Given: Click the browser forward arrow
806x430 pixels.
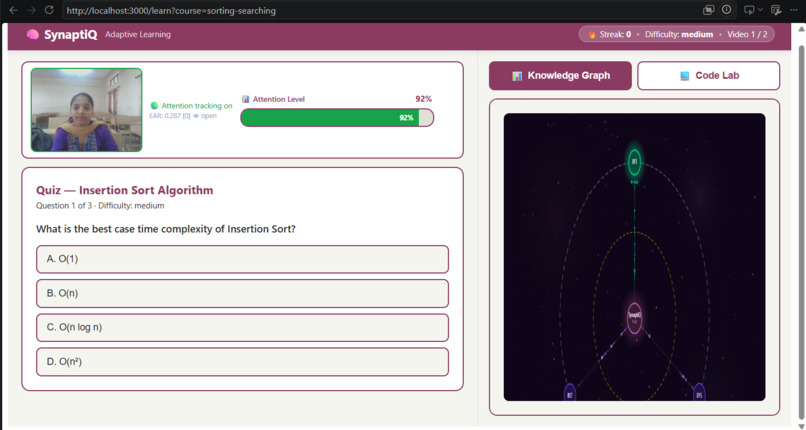Looking at the screenshot, I should click(x=31, y=10).
